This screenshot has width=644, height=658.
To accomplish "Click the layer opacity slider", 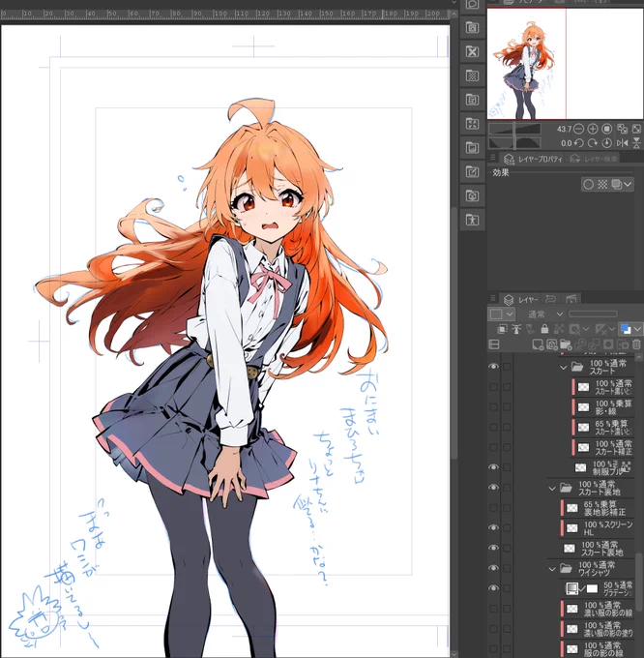I will (x=592, y=314).
